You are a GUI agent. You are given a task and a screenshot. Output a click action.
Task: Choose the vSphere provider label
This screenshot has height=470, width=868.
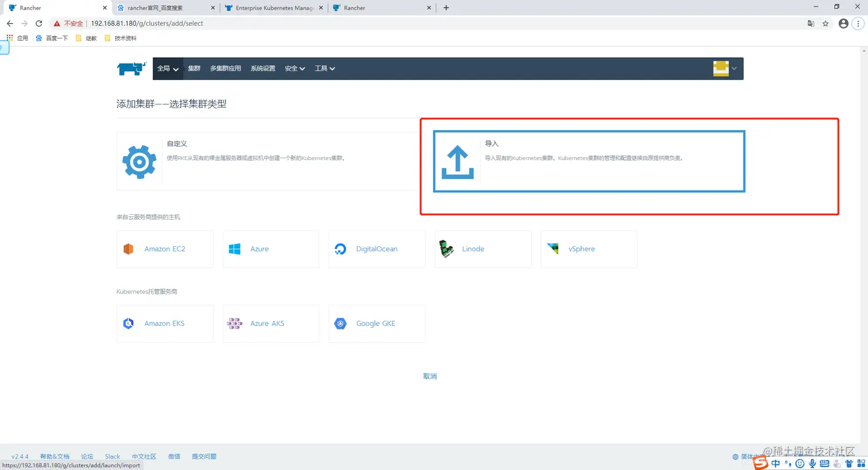click(582, 249)
